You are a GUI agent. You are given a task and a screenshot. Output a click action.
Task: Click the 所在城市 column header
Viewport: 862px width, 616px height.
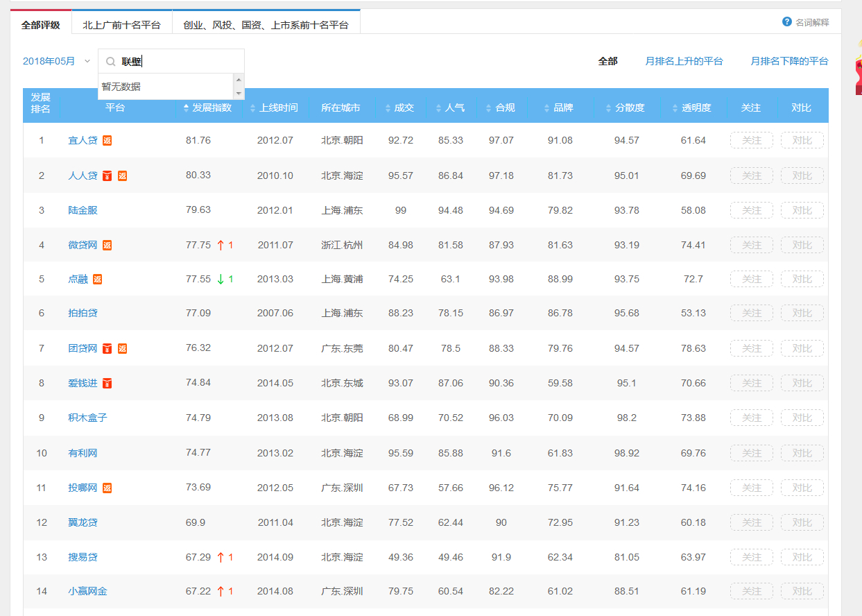pyautogui.click(x=341, y=108)
